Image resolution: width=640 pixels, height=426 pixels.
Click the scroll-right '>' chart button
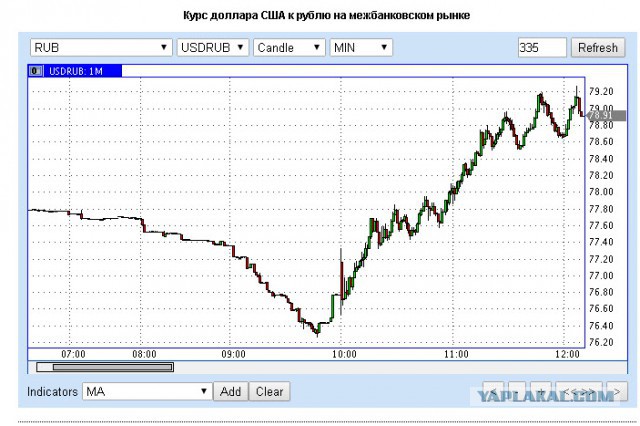click(x=617, y=392)
